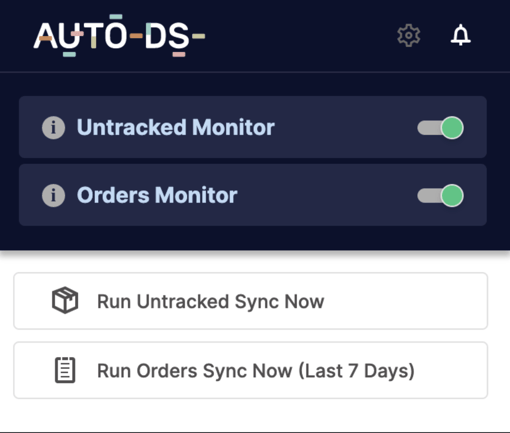Click the green knob on Untracked Monitor switch

point(452,128)
